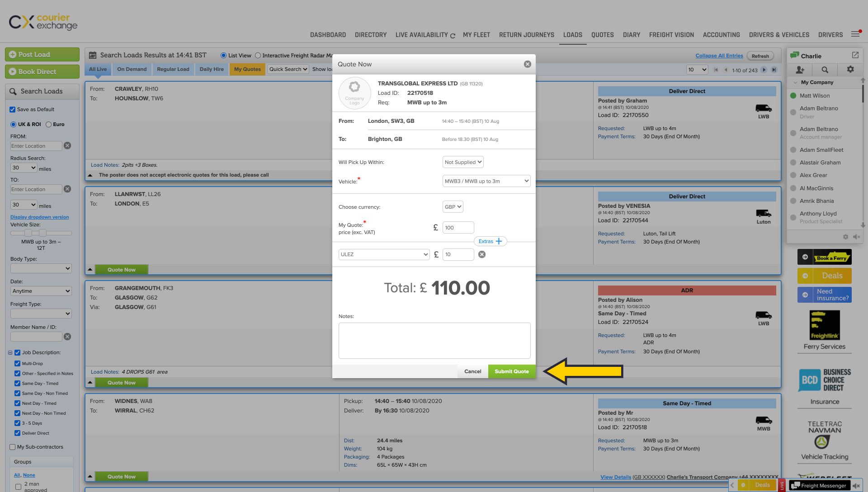Switch to the My Quotes tab

coord(247,69)
